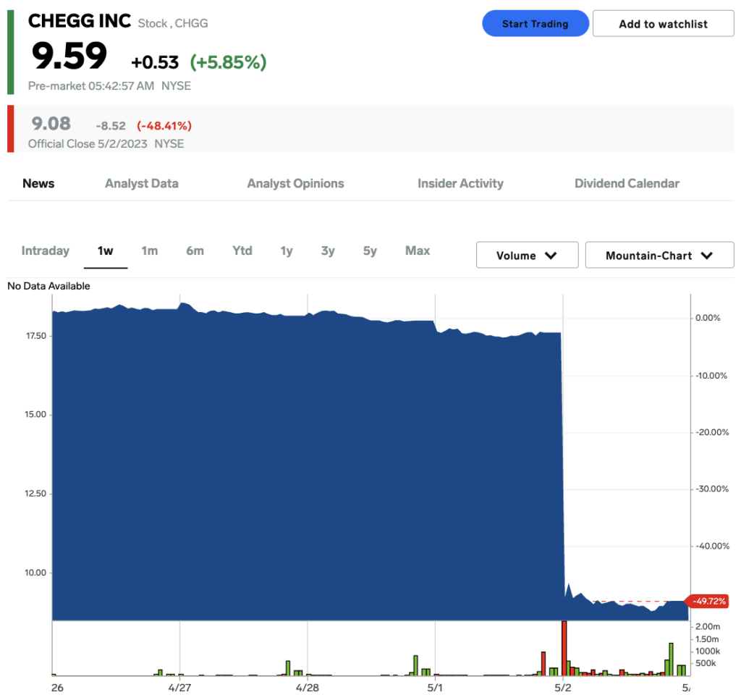The width and height of the screenshot is (741, 700).
Task: Click the -40.00% axis label
Action: coord(712,546)
